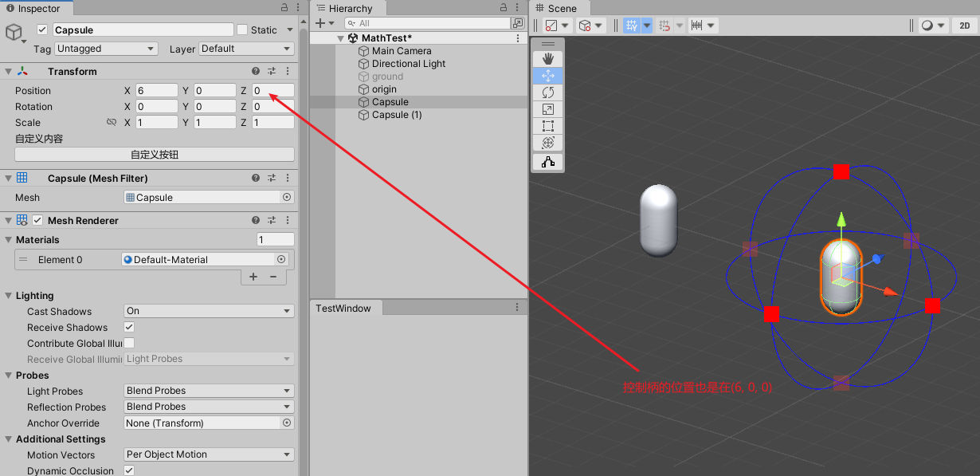
Task: Open the Tag dropdown
Action: (107, 49)
